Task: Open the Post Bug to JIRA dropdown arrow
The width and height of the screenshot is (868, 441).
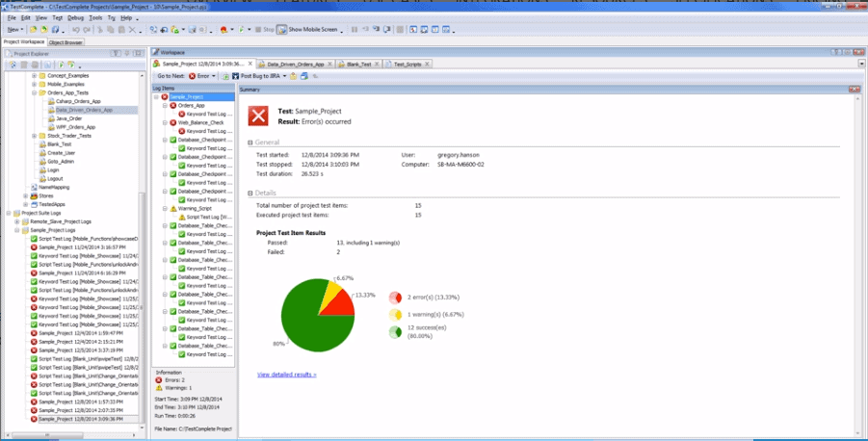Action: click(284, 76)
